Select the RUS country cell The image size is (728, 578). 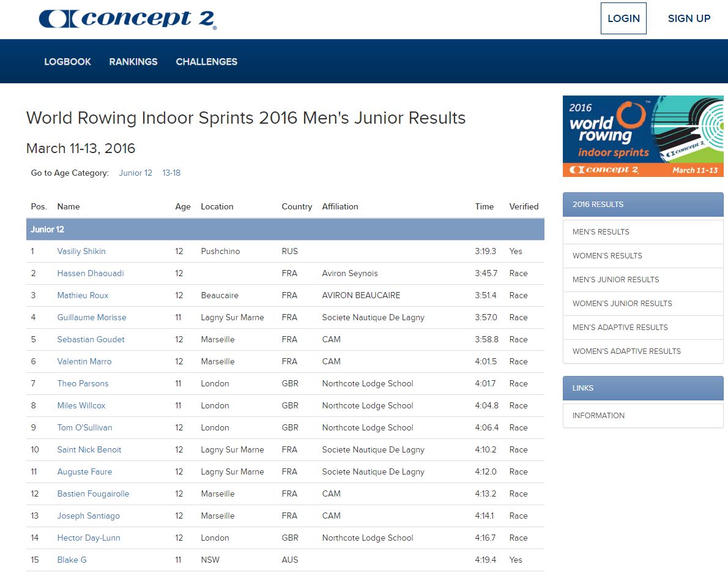click(290, 252)
